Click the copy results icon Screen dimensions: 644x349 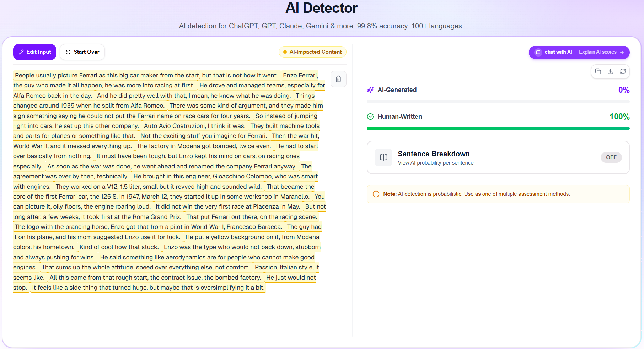click(598, 71)
